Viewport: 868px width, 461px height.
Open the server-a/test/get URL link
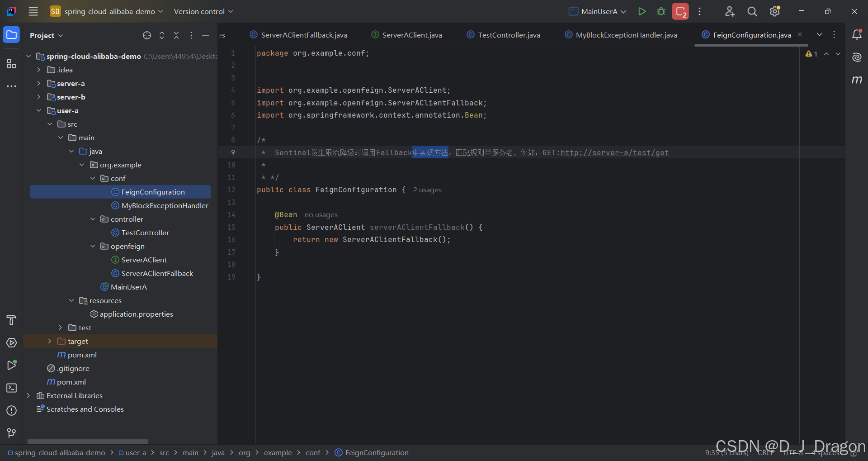[614, 152]
